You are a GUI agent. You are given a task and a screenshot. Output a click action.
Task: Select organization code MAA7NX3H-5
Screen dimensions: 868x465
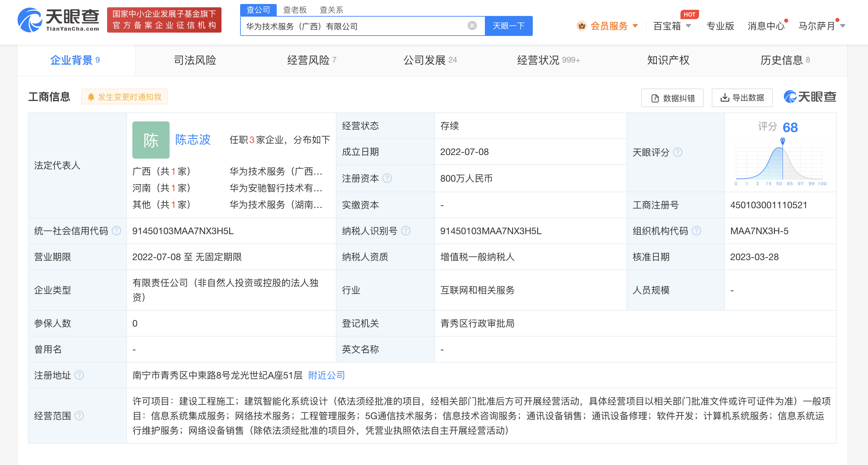pos(759,231)
